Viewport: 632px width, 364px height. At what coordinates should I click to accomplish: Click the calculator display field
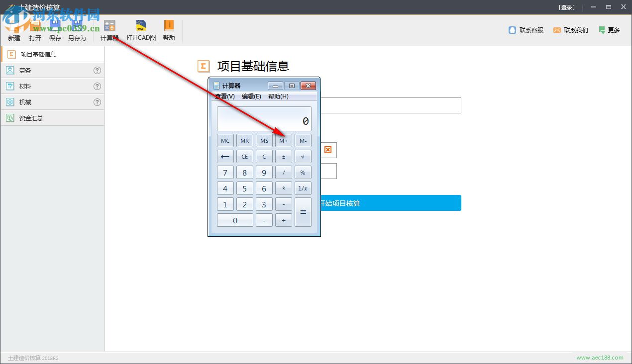[264, 119]
